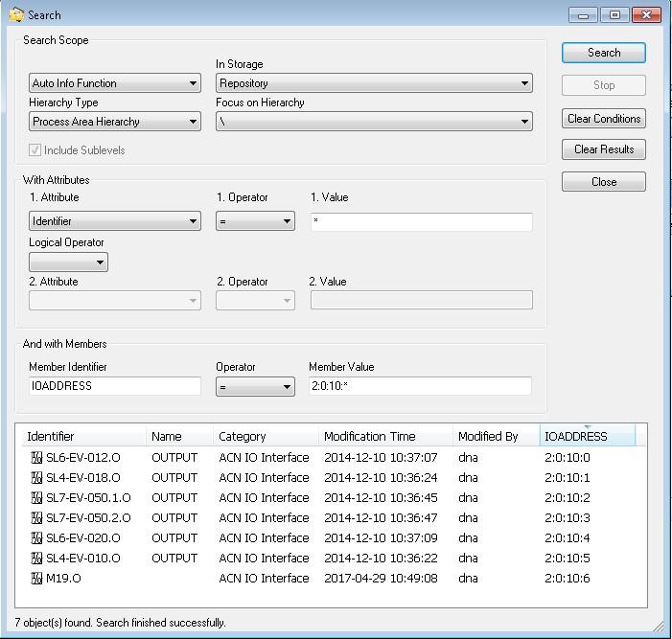Open the Auto Info Function dropdown
Screen dimensions: 672x639
[x=115, y=83]
